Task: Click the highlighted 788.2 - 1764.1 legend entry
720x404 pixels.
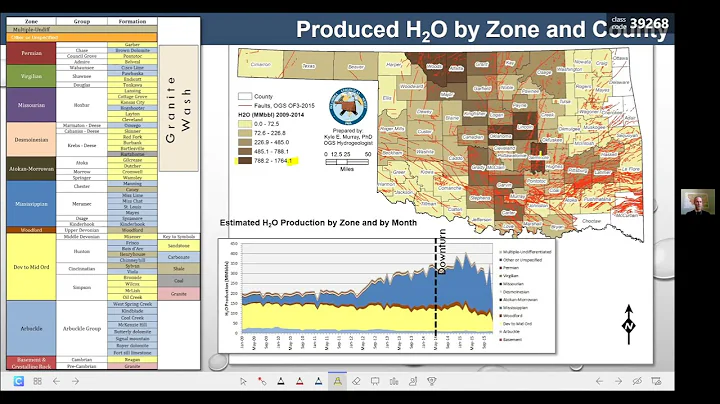Action: point(267,161)
